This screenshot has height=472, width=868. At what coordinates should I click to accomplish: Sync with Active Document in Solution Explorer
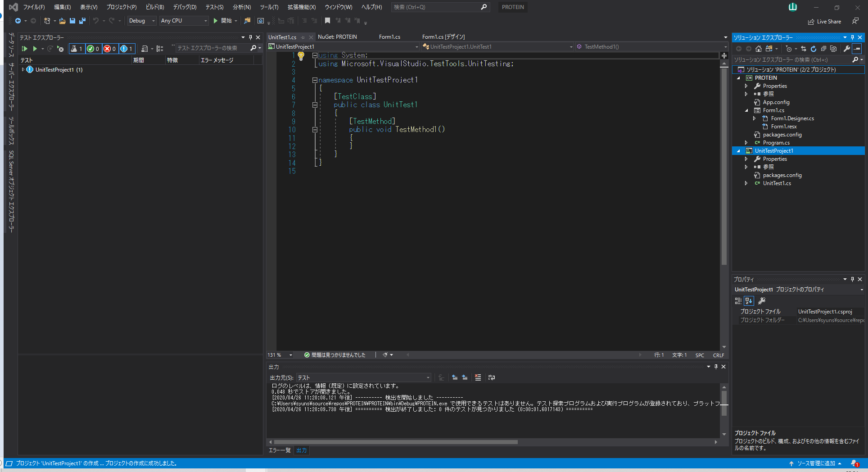(804, 49)
